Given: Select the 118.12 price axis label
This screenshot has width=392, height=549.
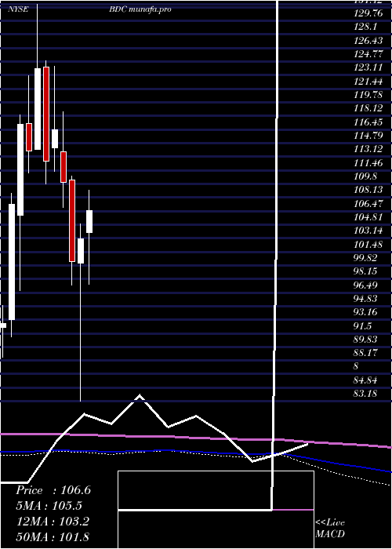Looking at the screenshot, I should coord(368,109).
